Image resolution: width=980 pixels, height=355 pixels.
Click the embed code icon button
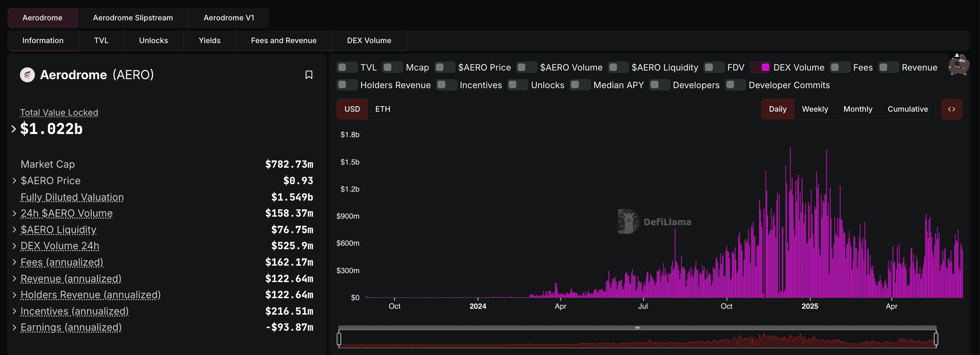coord(951,109)
